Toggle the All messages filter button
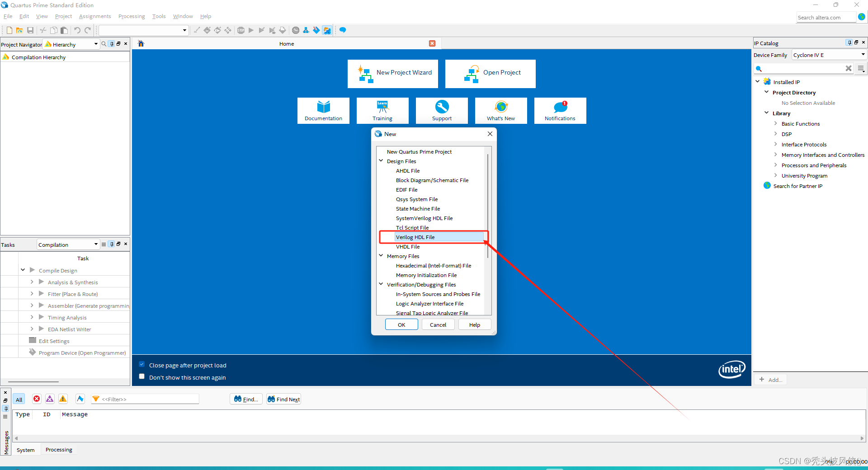This screenshot has width=868, height=470. click(x=19, y=399)
